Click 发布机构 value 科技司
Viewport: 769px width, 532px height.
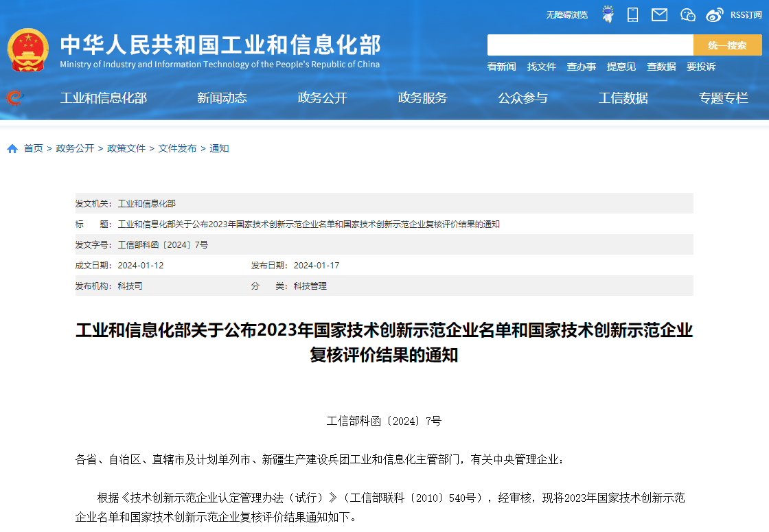(x=130, y=286)
